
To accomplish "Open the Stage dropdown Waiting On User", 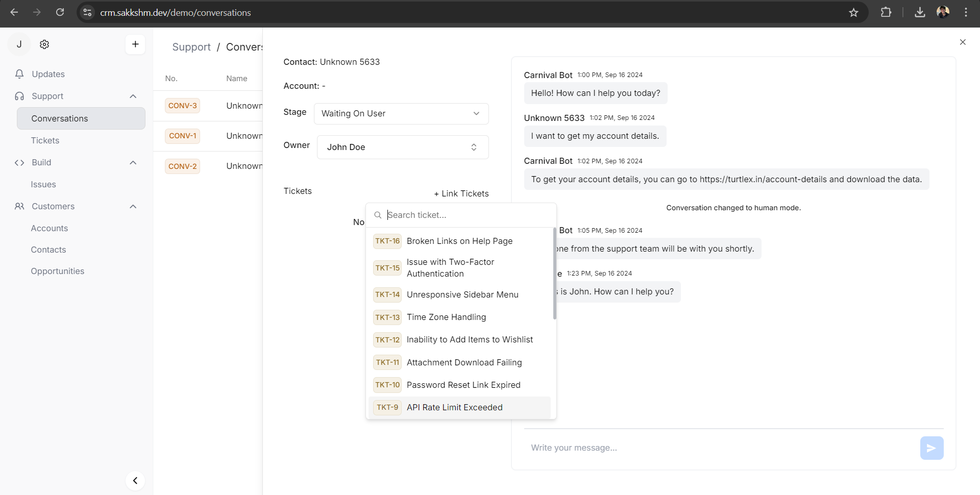I will pyautogui.click(x=401, y=114).
